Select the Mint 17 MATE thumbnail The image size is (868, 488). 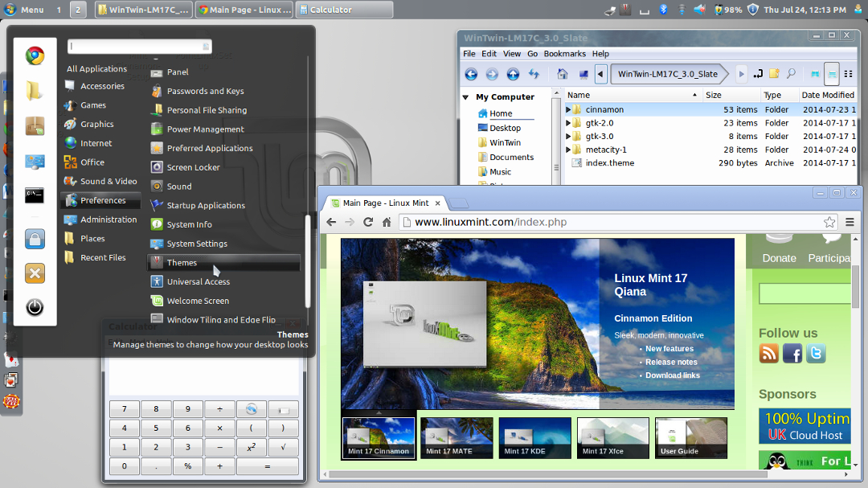(x=457, y=438)
